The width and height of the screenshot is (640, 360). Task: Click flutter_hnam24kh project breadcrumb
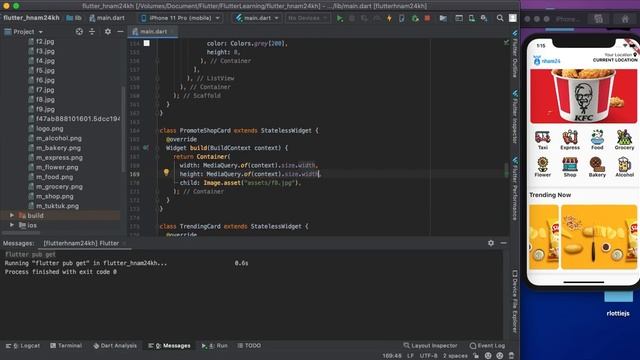[x=31, y=18]
